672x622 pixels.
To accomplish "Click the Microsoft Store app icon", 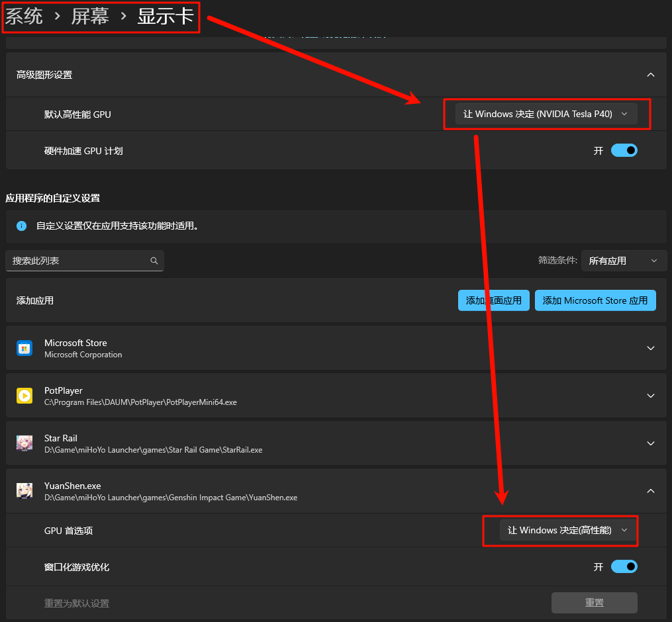I will point(24,348).
